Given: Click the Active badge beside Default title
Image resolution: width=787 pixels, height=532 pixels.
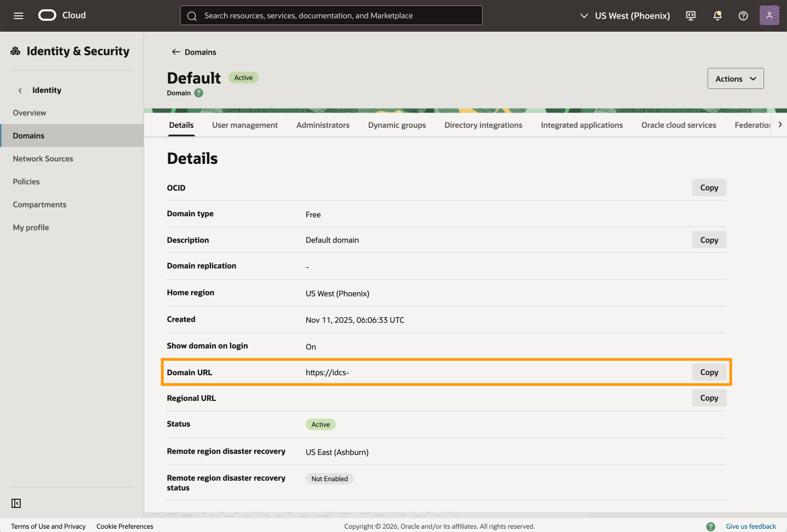Looking at the screenshot, I should tap(243, 78).
